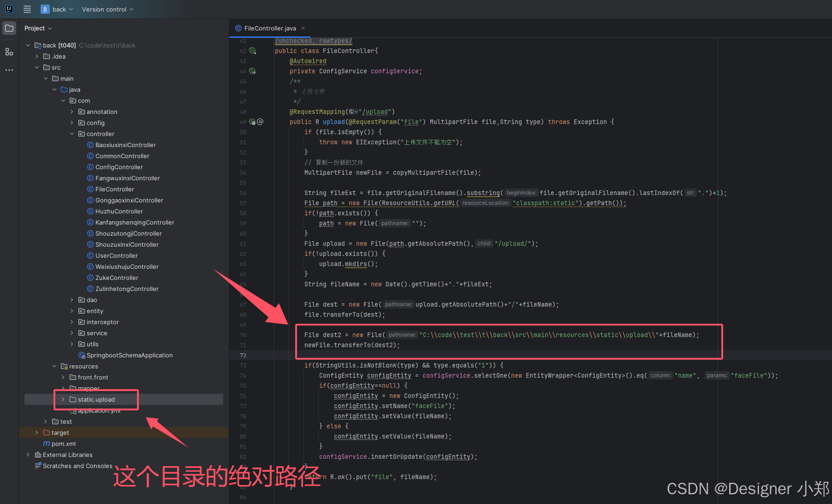Click the globe icon in RequestMapping annotation
This screenshot has height=504, width=832.
[351, 112]
